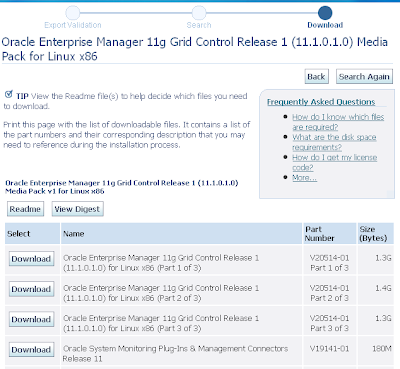This screenshot has height=369, width=400.
Task: Click the Part 3 of 3 product name
Action: [161, 323]
